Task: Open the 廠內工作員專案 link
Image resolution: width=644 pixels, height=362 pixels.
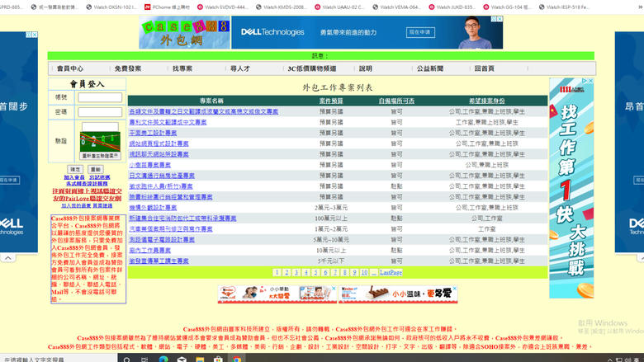Action: tap(150, 250)
